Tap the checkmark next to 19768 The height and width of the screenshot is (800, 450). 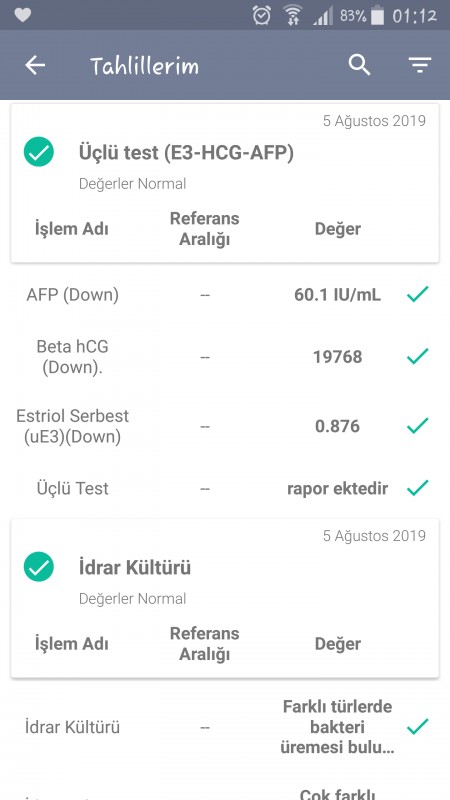point(417,356)
